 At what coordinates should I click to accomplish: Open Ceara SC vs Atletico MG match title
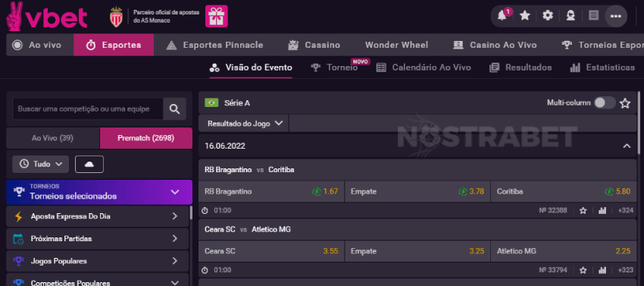coord(248,229)
